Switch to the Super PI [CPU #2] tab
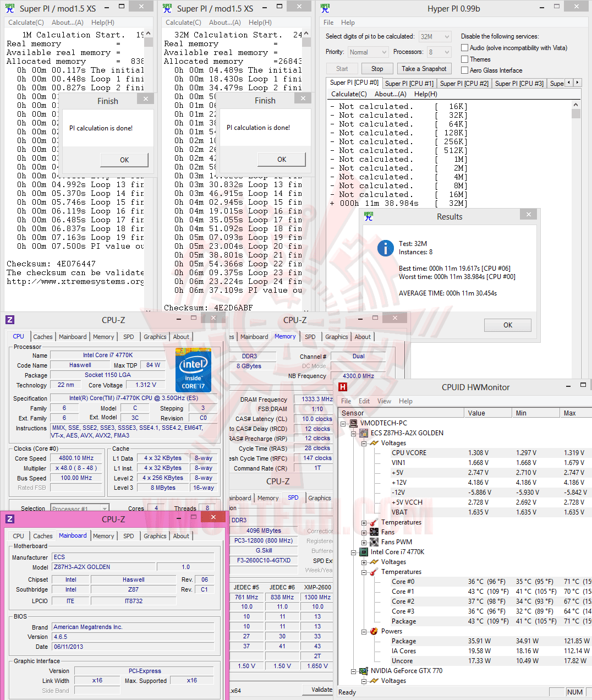This screenshot has width=592, height=700. [464, 84]
